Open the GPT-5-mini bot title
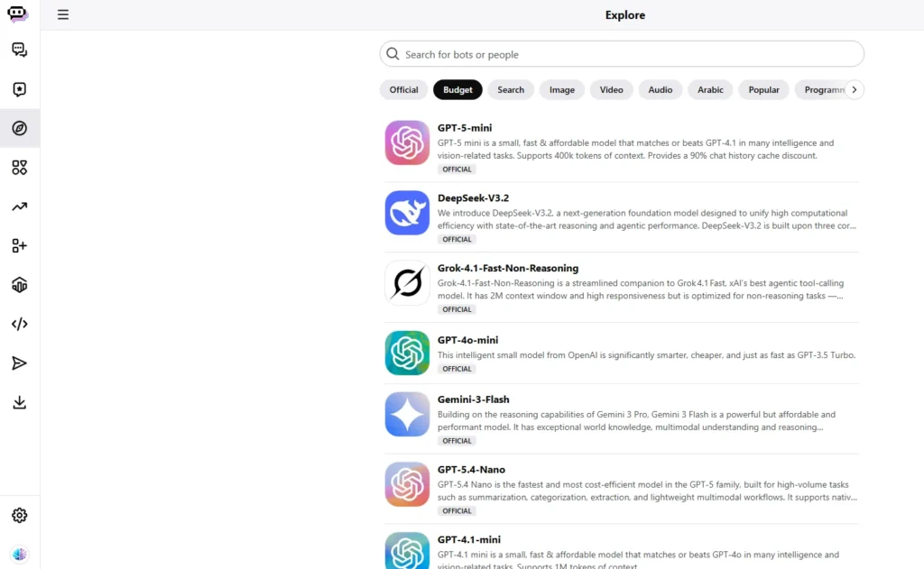This screenshot has height=569, width=924. (465, 128)
